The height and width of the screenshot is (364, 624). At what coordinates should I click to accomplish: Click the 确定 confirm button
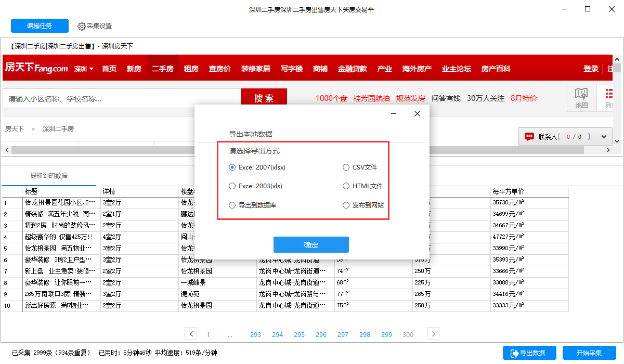point(311,245)
